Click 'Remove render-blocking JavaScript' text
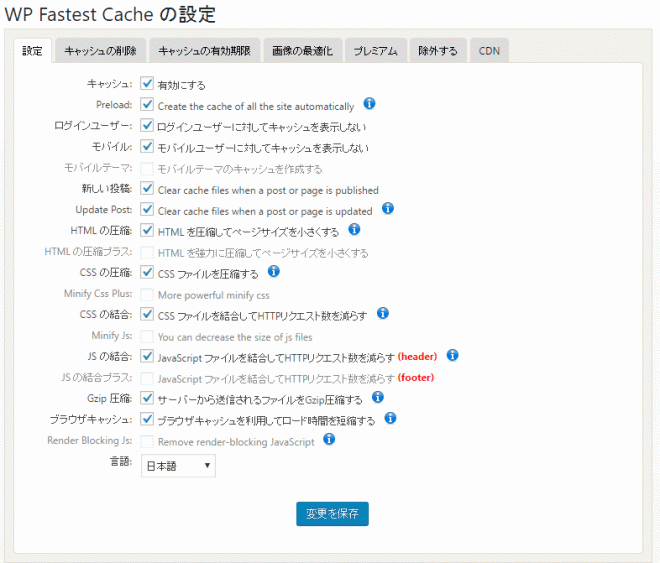 [x=236, y=442]
